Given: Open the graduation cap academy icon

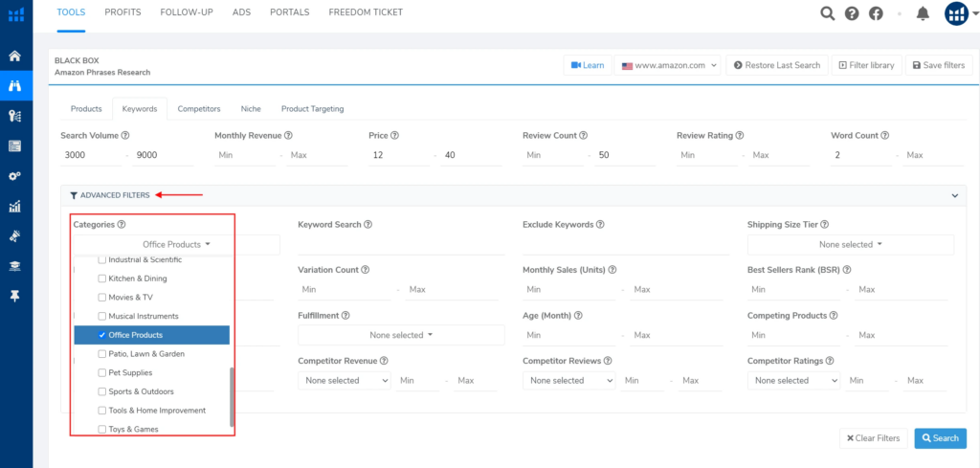Looking at the screenshot, I should click(15, 266).
